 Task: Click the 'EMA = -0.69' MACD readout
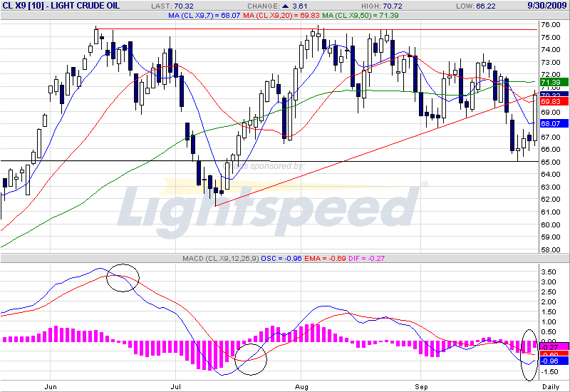click(325, 259)
